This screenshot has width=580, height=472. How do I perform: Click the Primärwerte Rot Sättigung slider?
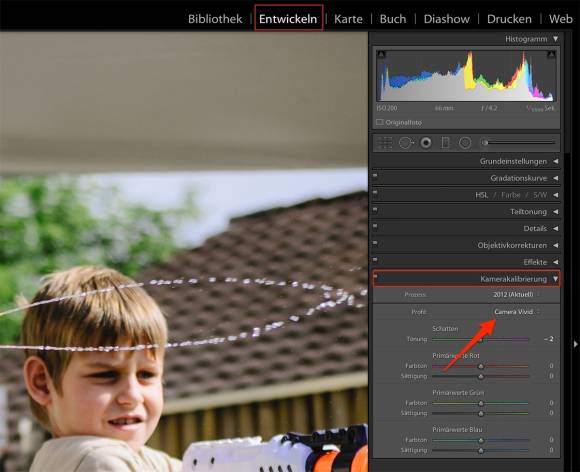point(480,376)
